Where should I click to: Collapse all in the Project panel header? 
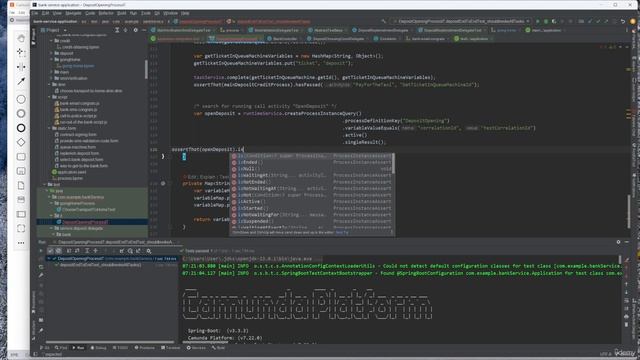pos(126,30)
